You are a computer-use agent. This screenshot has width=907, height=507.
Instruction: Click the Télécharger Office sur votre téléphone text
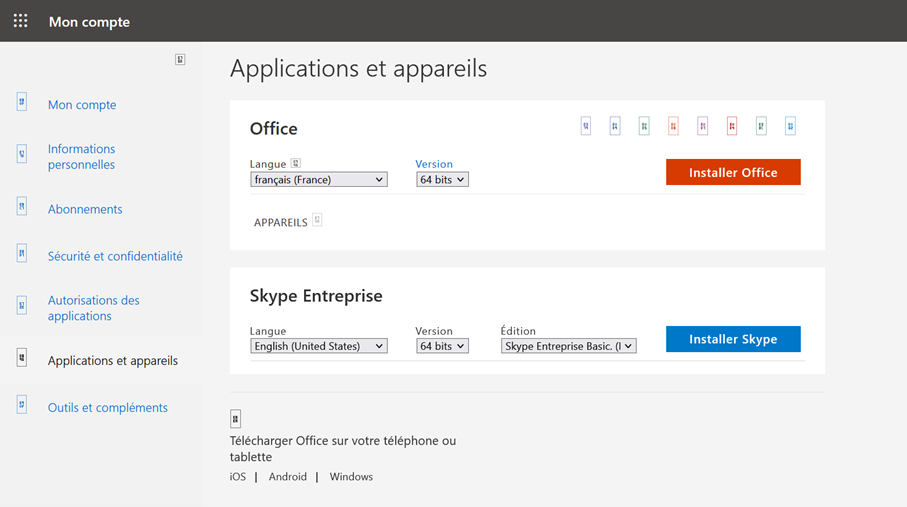[342, 449]
